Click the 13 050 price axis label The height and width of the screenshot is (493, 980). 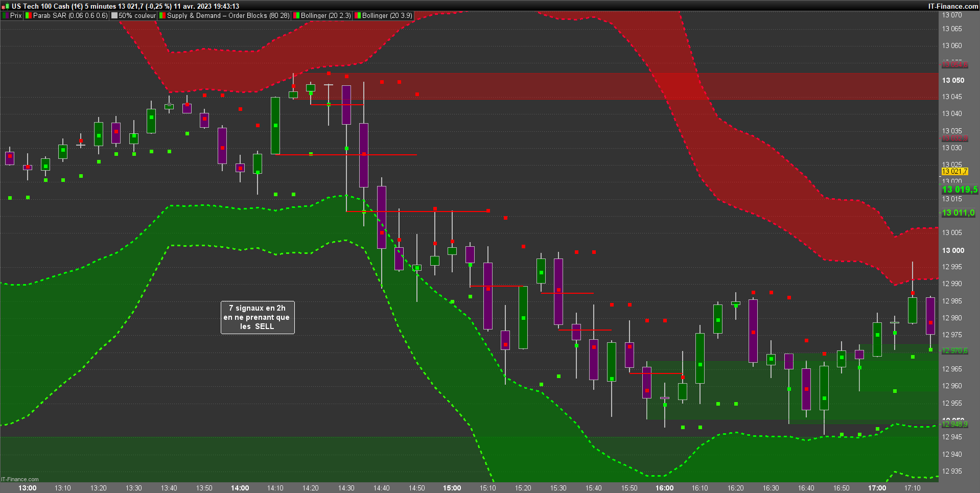click(x=953, y=80)
